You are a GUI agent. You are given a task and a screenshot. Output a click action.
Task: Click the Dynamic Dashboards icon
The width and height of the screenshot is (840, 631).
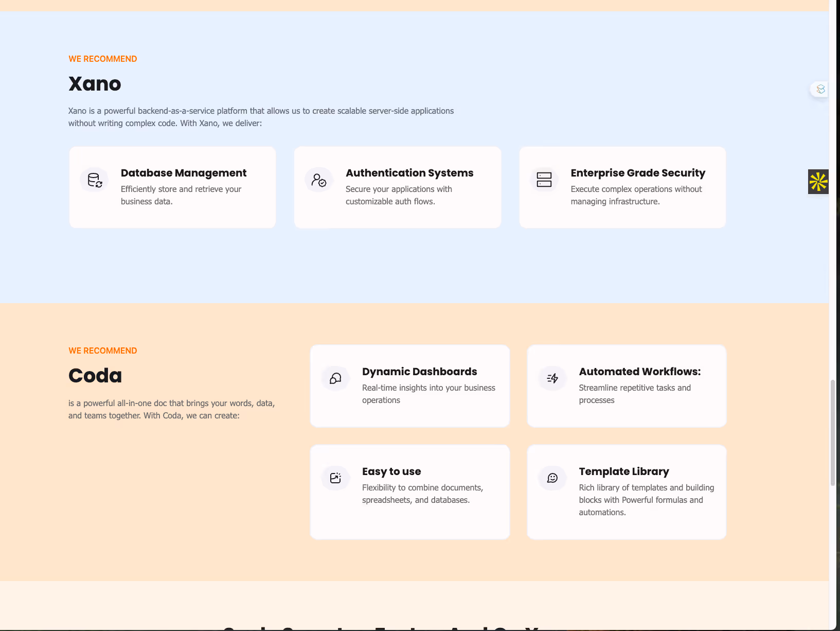point(335,379)
